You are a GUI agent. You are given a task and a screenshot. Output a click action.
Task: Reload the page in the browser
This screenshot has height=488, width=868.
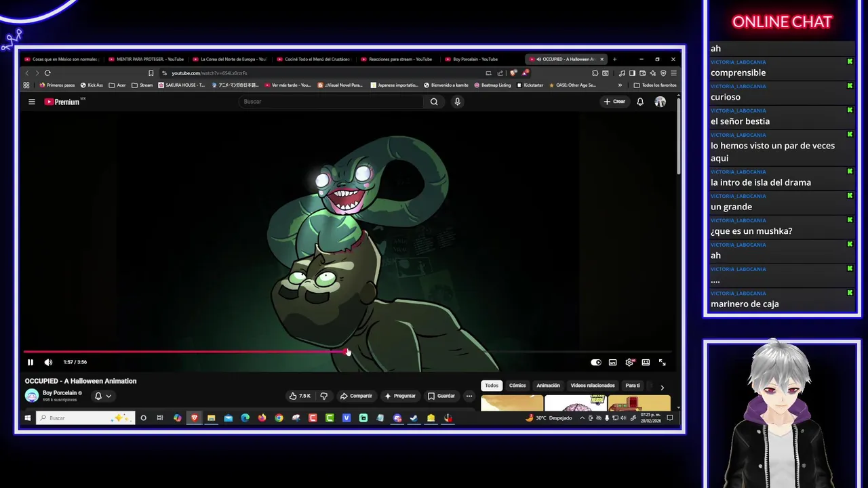[47, 73]
